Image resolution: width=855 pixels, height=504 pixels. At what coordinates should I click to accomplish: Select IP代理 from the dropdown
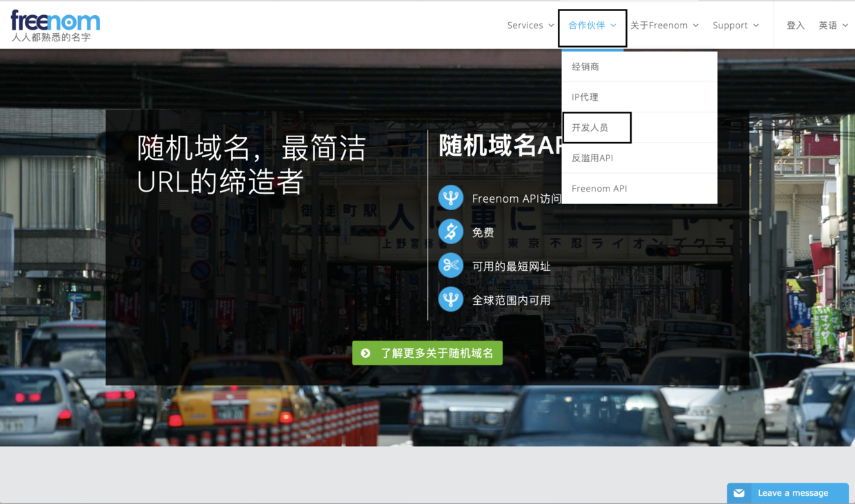639,97
